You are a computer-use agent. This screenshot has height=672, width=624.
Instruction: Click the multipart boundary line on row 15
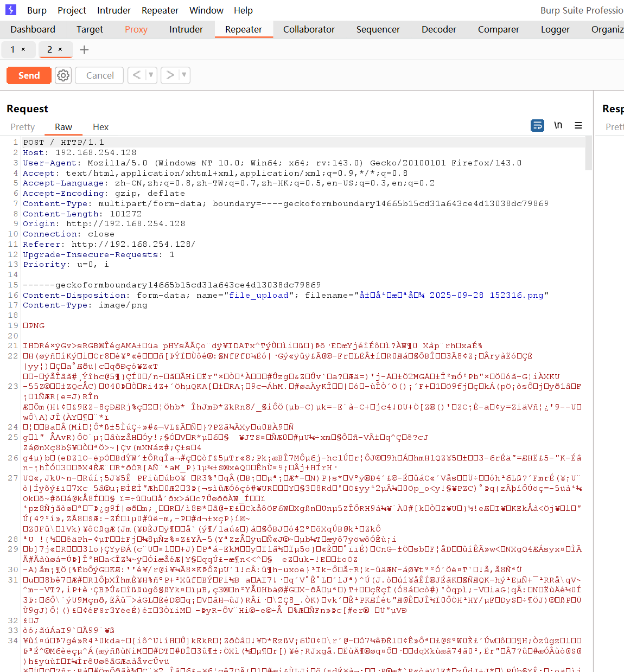click(x=171, y=285)
